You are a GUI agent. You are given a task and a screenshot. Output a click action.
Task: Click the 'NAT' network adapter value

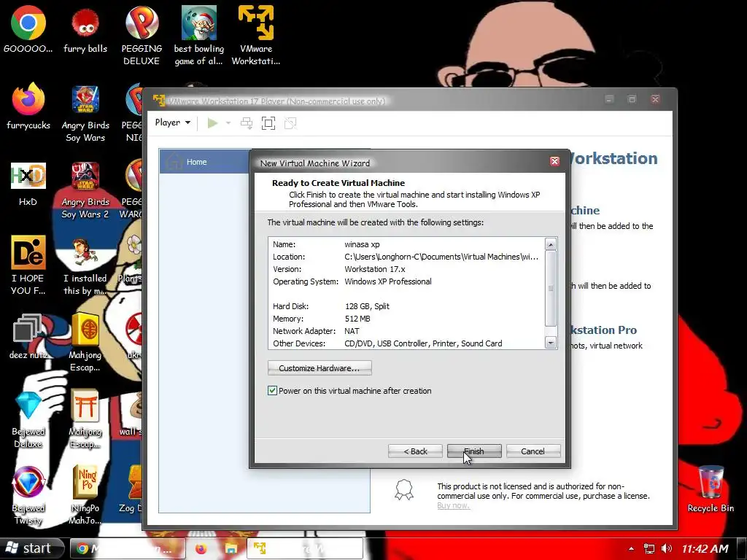click(352, 331)
